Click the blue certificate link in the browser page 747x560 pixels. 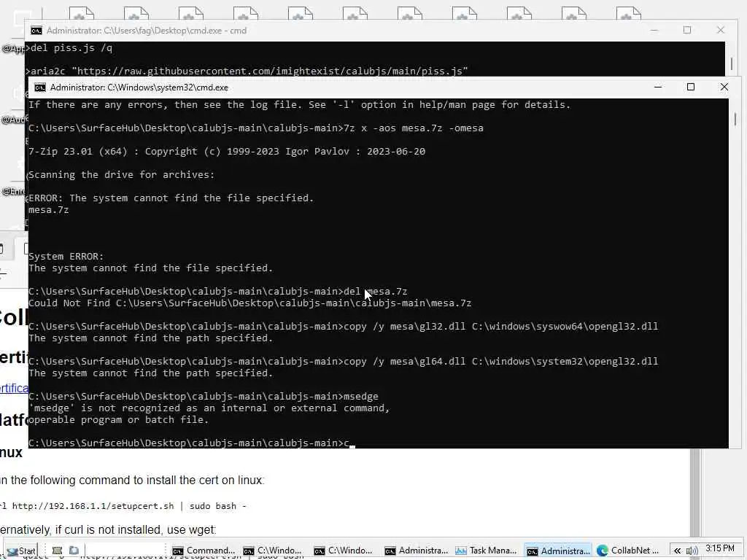point(14,388)
